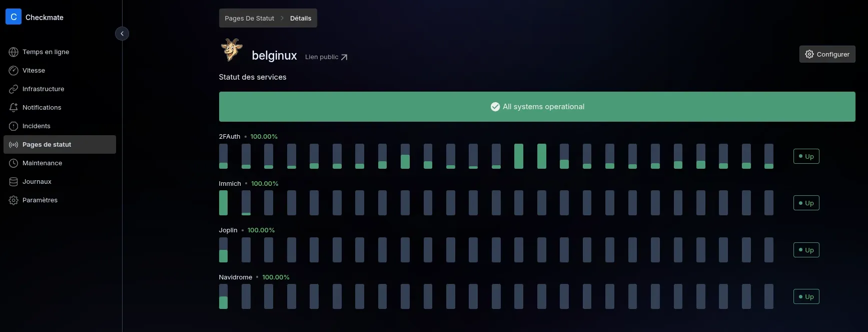Click the Journaux database icon
Image resolution: width=868 pixels, height=332 pixels.
click(x=14, y=182)
